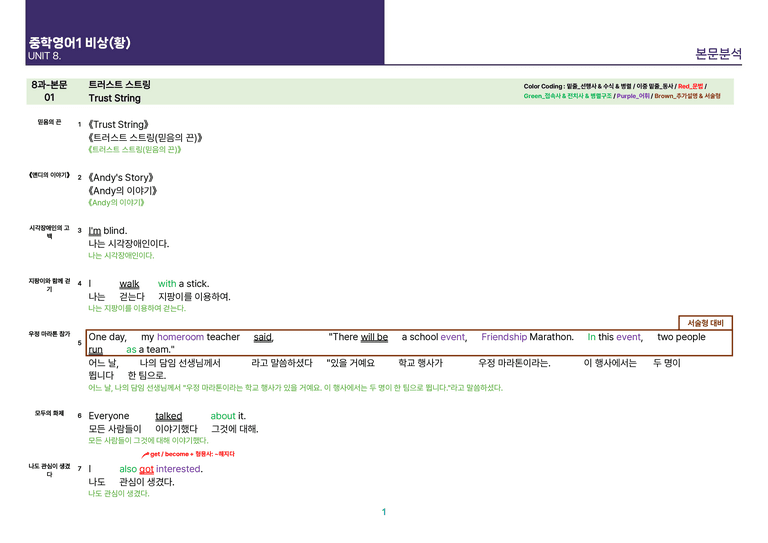
Task: Click the green word 'about'
Action: coord(223,416)
